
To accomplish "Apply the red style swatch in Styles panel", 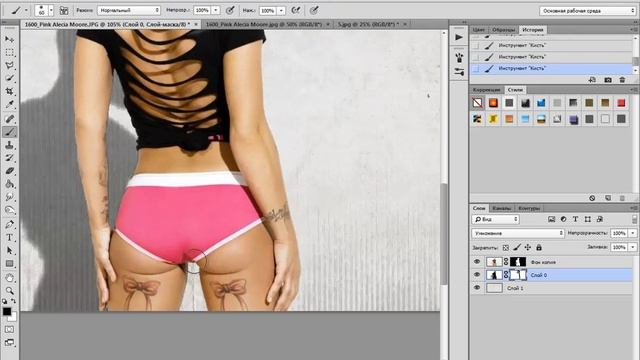I will [621, 103].
